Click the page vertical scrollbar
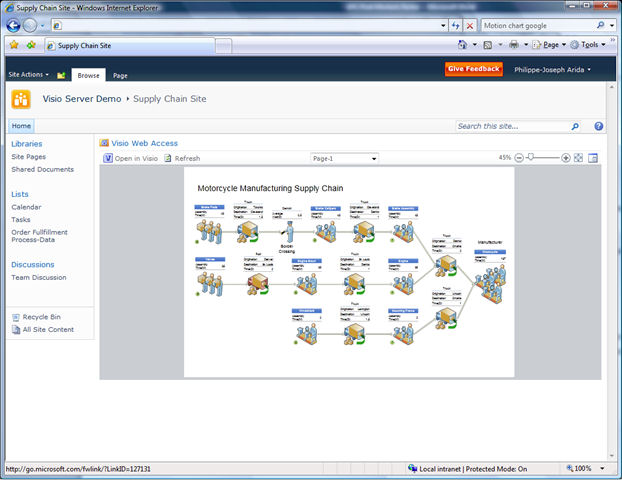The height and width of the screenshot is (480, 622). pyautogui.click(x=611, y=271)
